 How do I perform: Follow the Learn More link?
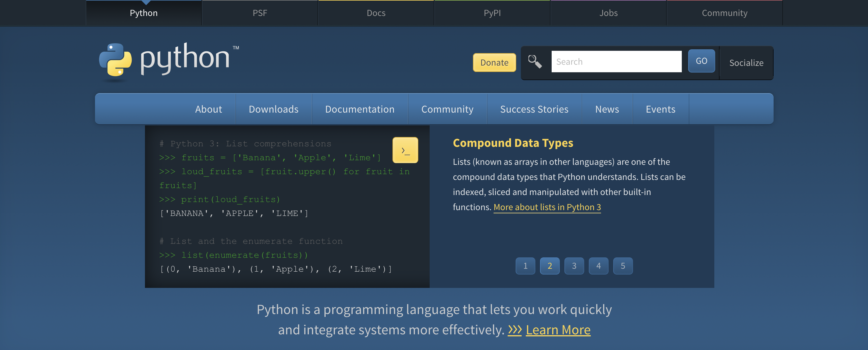coord(558,330)
